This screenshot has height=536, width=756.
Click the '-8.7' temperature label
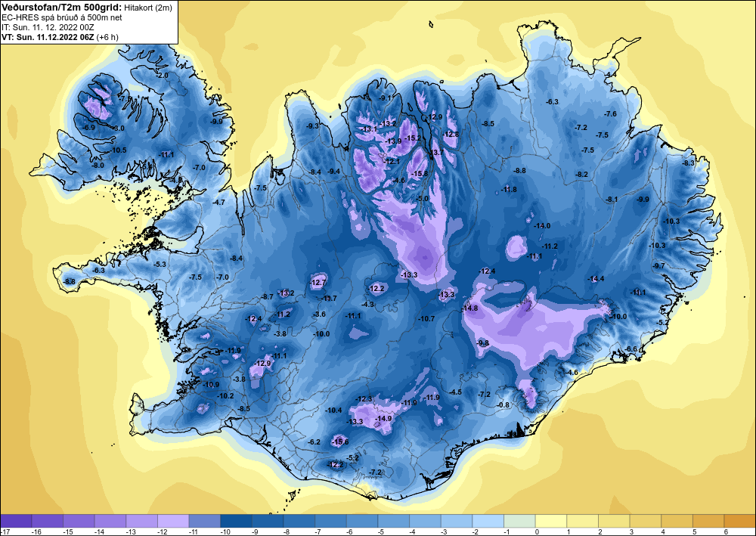tap(267, 297)
